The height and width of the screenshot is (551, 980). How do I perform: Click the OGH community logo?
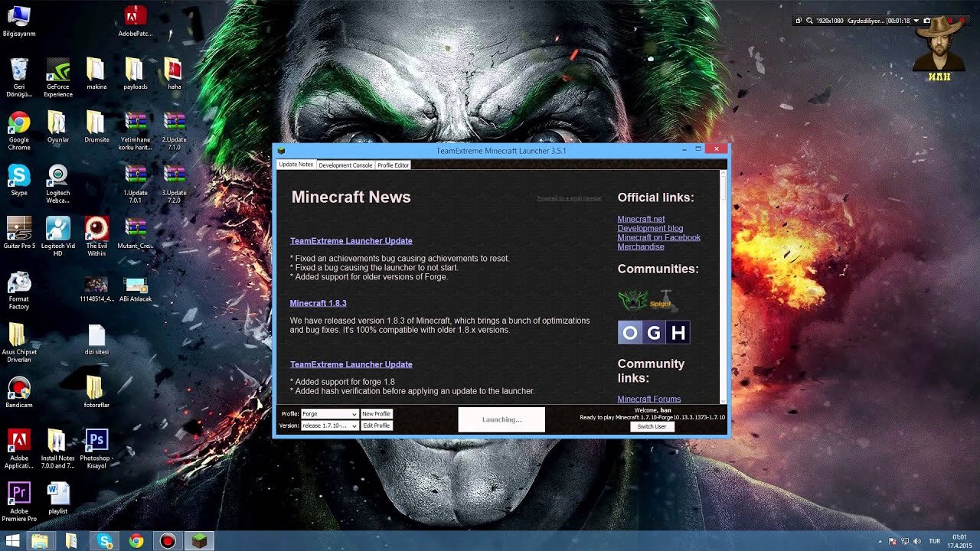[654, 332]
